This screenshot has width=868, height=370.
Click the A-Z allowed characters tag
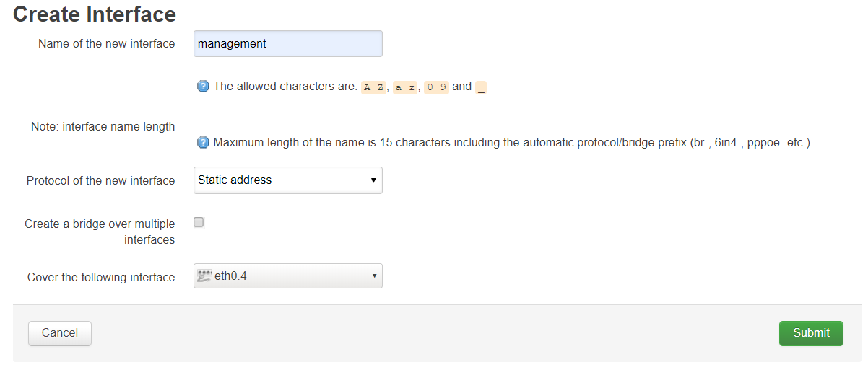click(x=373, y=87)
